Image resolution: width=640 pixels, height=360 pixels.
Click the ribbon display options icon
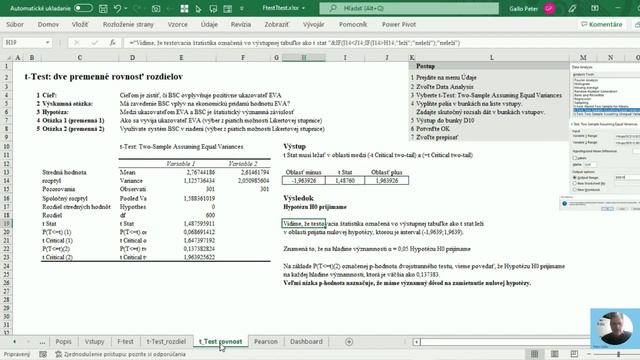595,8
